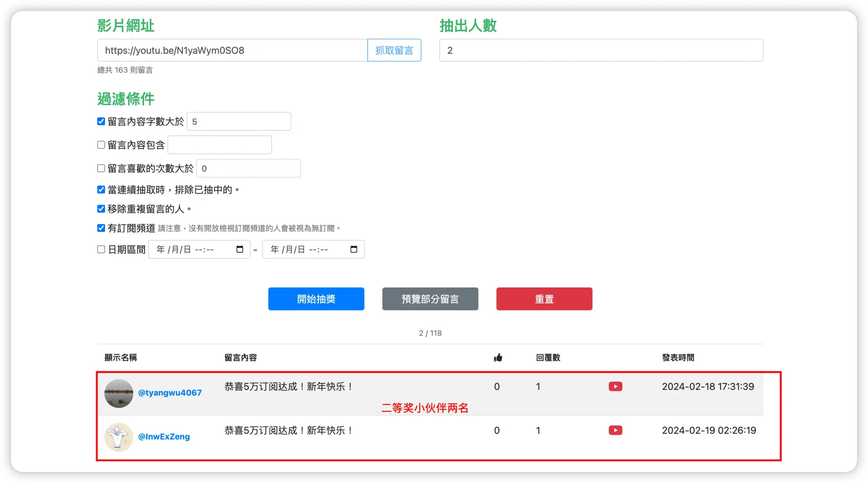Click YouTube icon in @InwExZeng row
868x483 pixels.
pyautogui.click(x=615, y=430)
